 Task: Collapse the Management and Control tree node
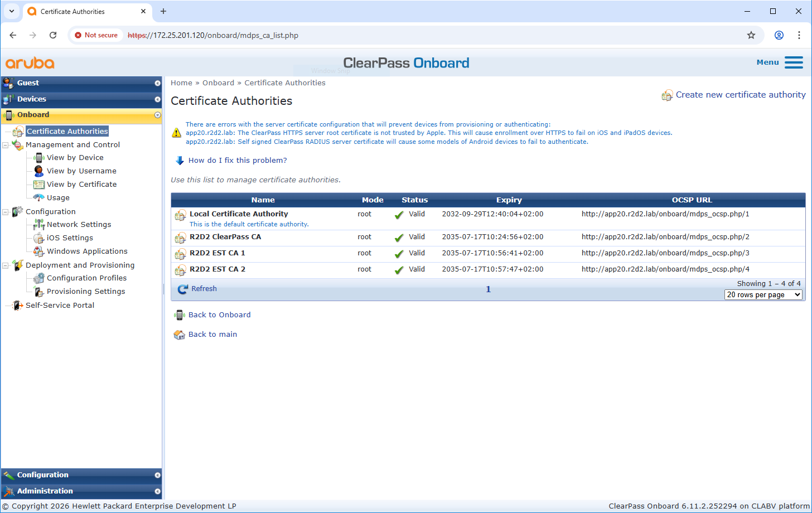pyautogui.click(x=6, y=145)
